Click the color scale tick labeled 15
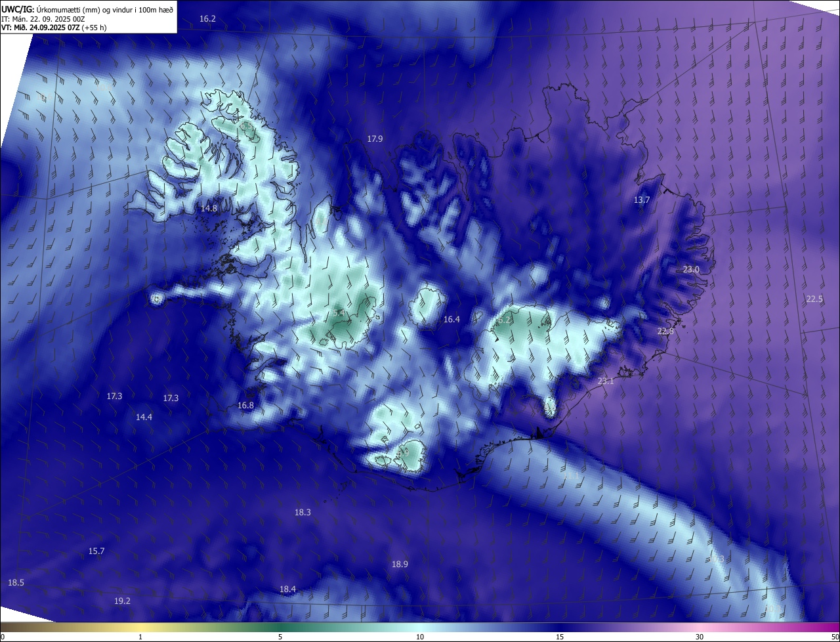Screen dimensions: 840x642 (x=560, y=637)
